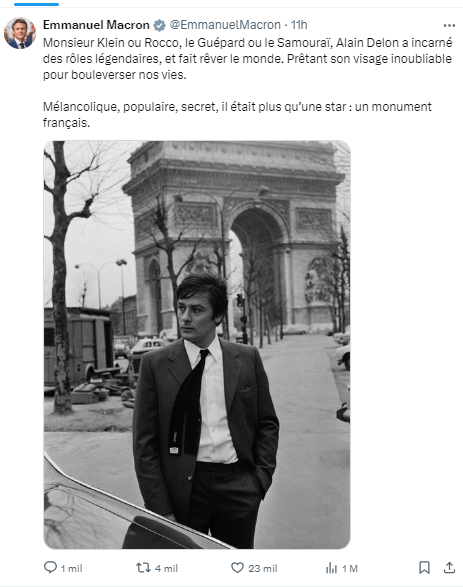Viewport: 463px width, 587px height.
Task: Open Emmanuel Macron's profile picture
Action: click(20, 33)
